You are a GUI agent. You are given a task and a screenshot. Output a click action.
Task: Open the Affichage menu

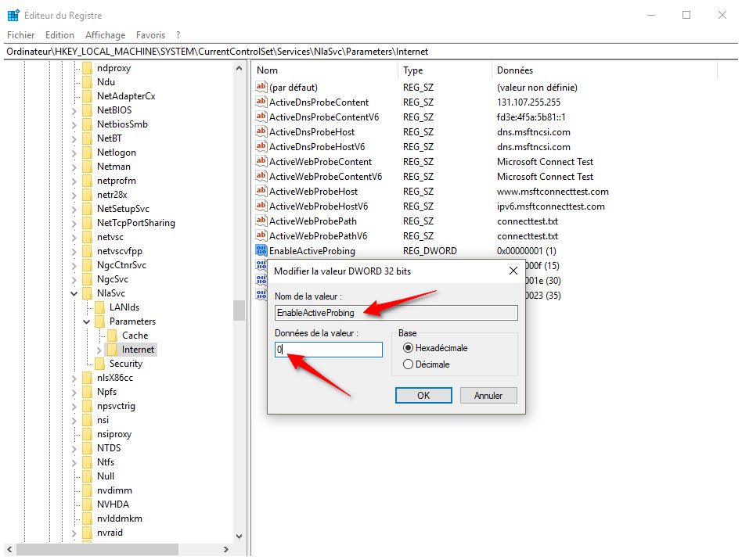[105, 35]
